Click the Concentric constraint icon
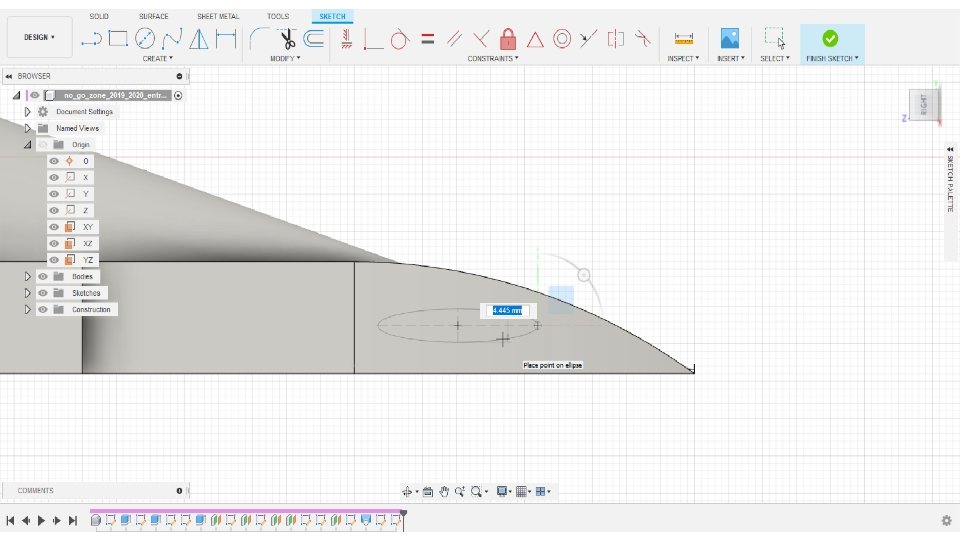 562,39
